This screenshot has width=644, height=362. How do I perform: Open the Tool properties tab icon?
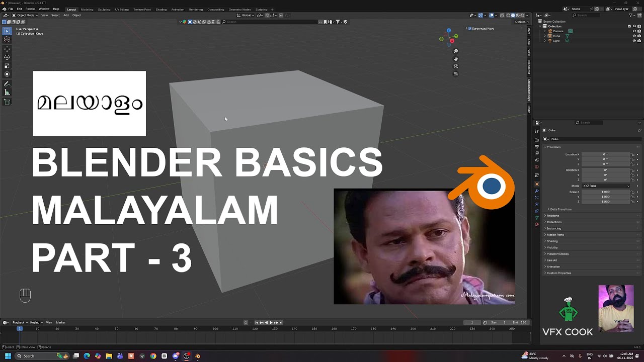[x=537, y=131]
